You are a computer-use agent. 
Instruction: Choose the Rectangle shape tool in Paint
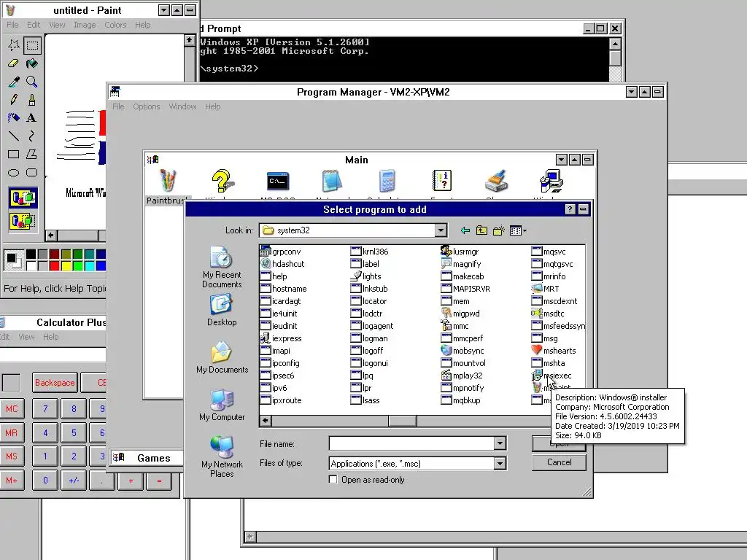(x=14, y=155)
